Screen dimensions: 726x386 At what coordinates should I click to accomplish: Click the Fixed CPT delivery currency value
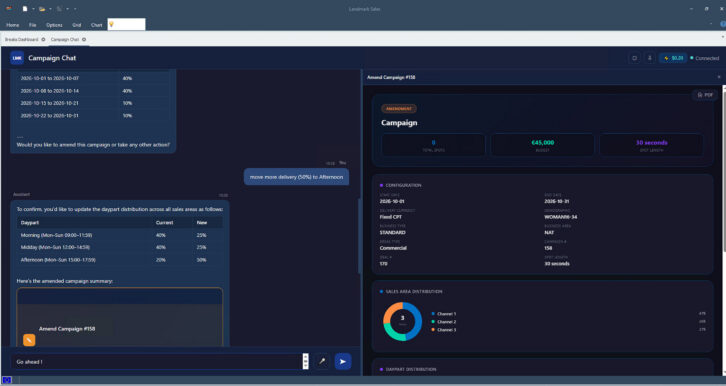[390, 217]
